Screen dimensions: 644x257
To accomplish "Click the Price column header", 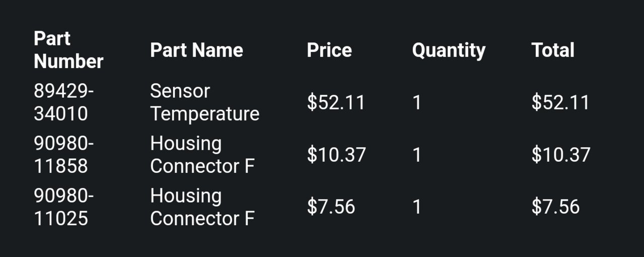I will click(329, 50).
